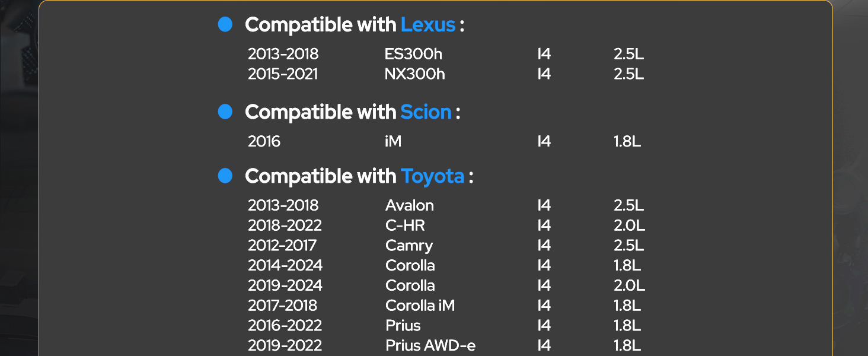Click the NX300h model entry

click(414, 74)
